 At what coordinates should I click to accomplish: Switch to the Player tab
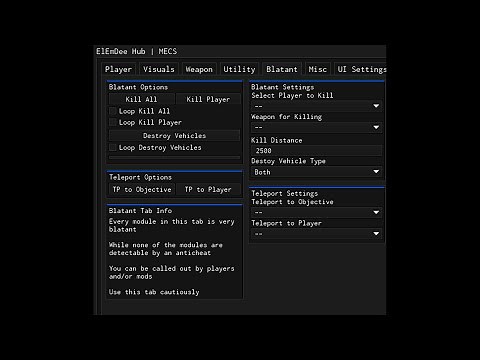click(x=118, y=69)
